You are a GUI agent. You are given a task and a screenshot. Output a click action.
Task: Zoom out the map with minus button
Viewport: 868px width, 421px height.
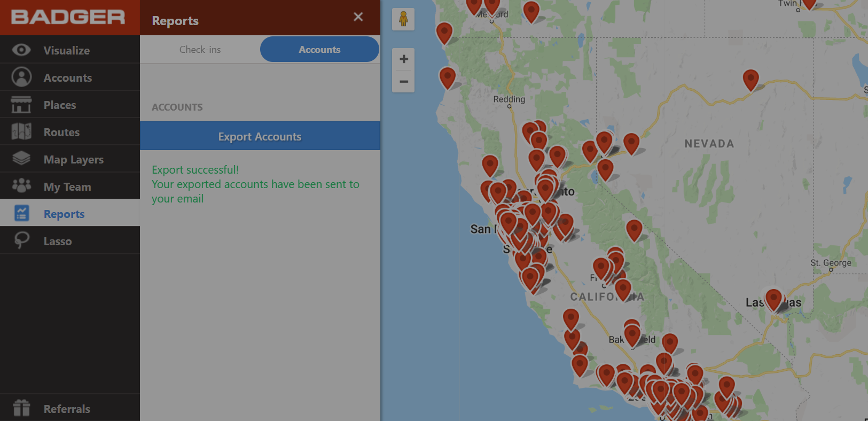(403, 82)
